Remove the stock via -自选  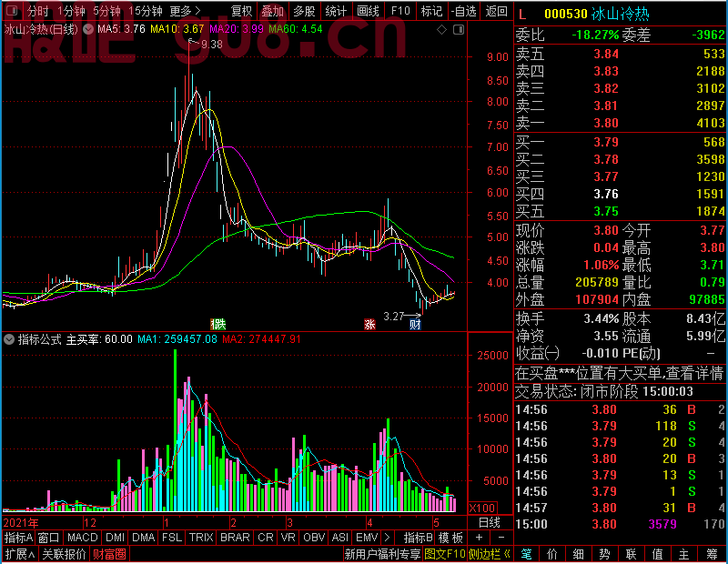tap(464, 11)
